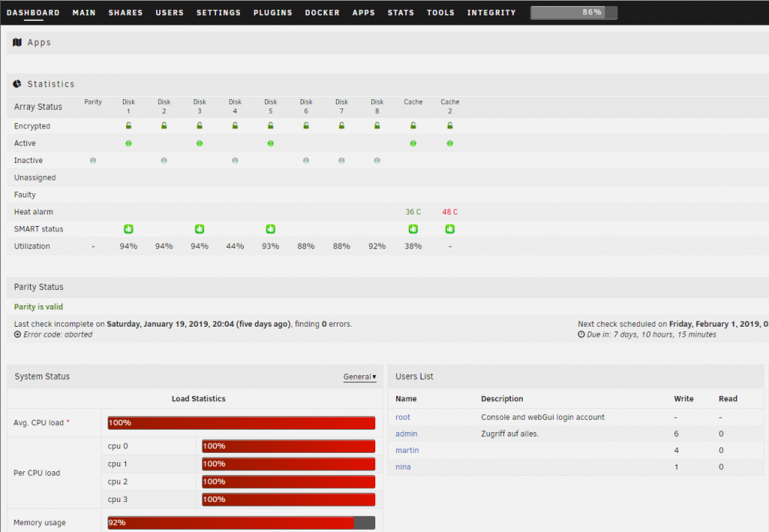This screenshot has height=532, width=769.
Task: Open the Tools tab
Action: [x=441, y=12]
